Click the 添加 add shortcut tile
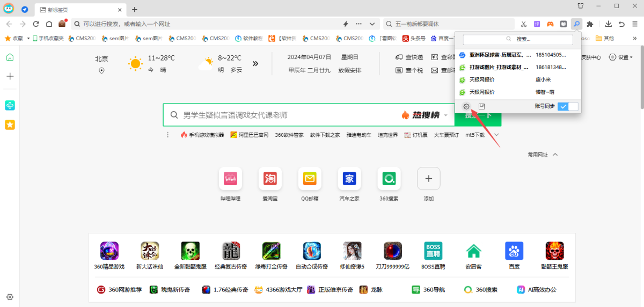The image size is (644, 307). point(428,178)
